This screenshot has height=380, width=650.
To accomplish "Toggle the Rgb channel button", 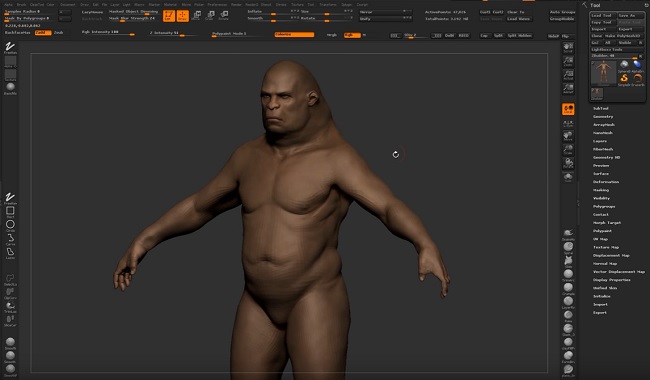I will [352, 35].
